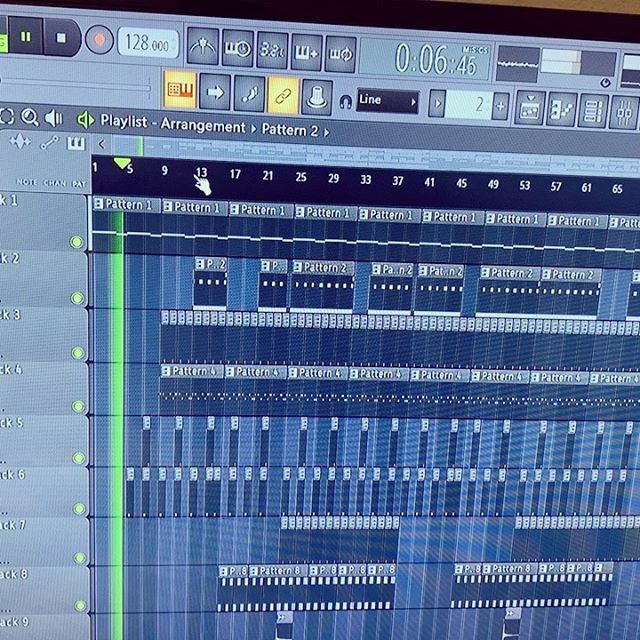Select the playlist zoom magnifier tool
The image size is (640, 640).
30,117
